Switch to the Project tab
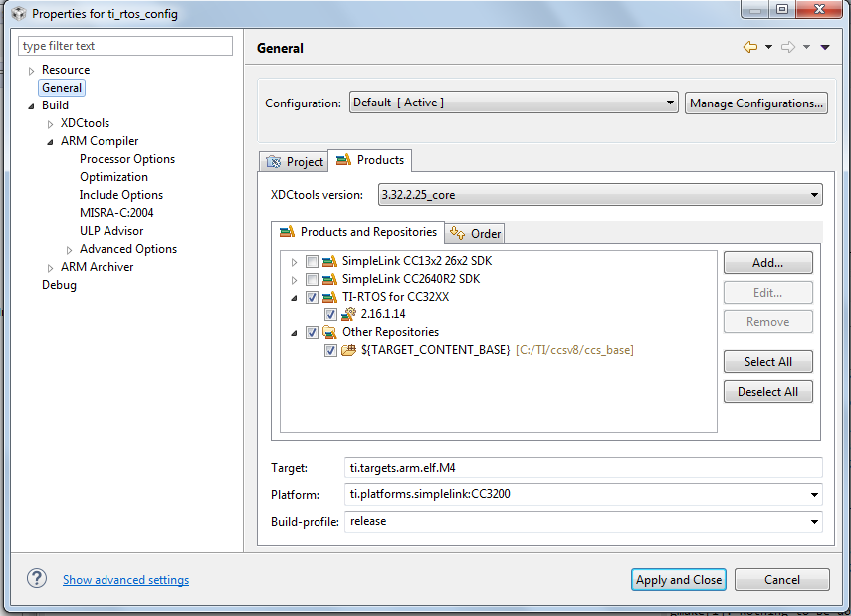This screenshot has height=616, width=851. [295, 162]
